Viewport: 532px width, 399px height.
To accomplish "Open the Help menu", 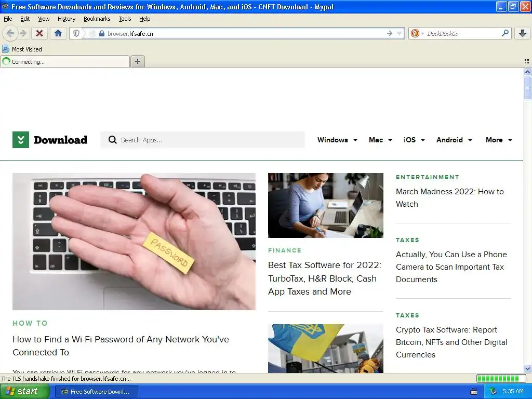I will [x=144, y=19].
